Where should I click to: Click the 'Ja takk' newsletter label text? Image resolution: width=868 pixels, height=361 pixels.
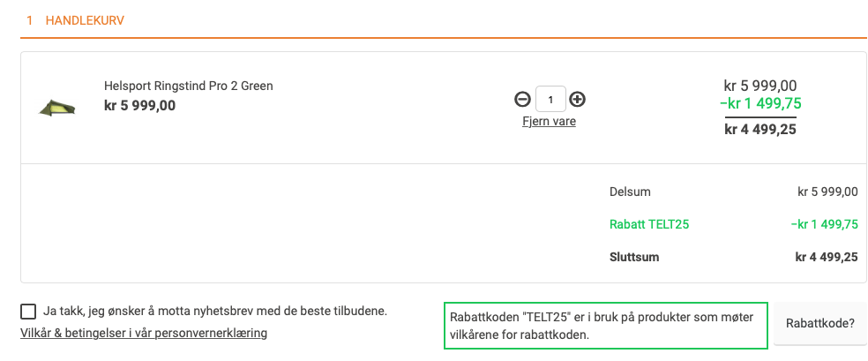pos(215,311)
